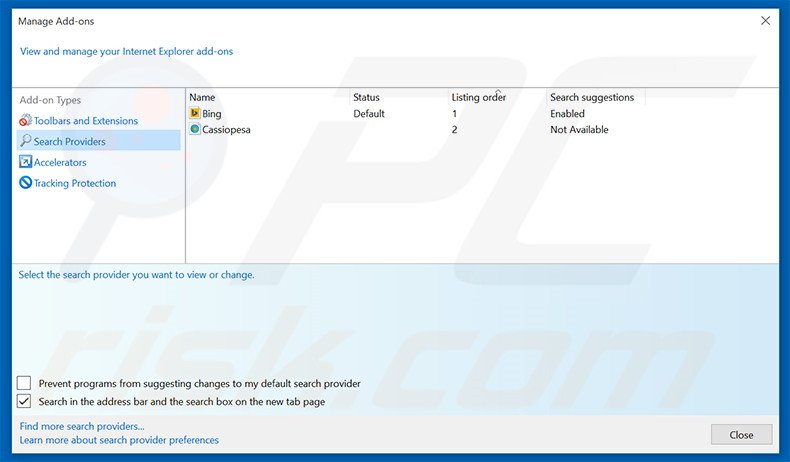Viewport: 790px width, 462px height.
Task: Open Toolbars and Extensions add-on type
Action: [86, 121]
